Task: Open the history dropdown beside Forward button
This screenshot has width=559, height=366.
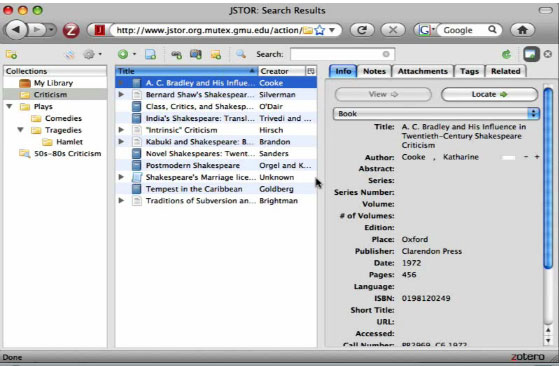Action: tap(51, 30)
